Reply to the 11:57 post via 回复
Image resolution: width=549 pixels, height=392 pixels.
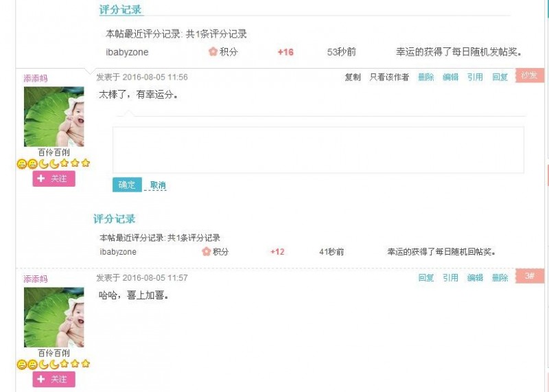coord(425,278)
